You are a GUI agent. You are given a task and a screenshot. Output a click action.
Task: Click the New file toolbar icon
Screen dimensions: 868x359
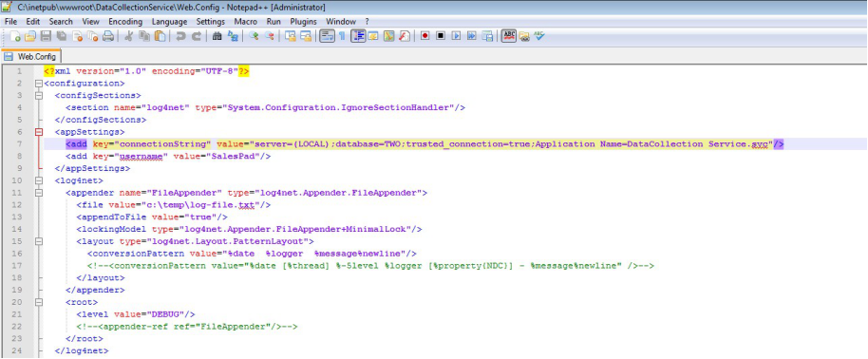15,36
